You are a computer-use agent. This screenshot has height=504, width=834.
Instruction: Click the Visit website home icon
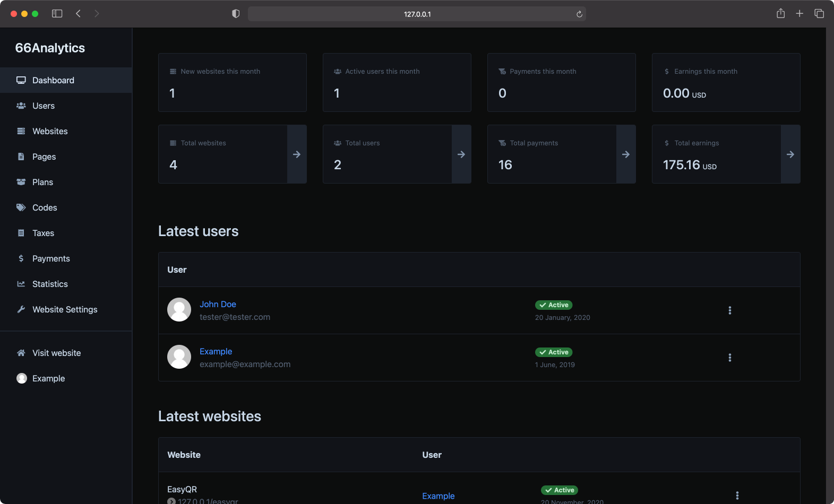coord(21,353)
